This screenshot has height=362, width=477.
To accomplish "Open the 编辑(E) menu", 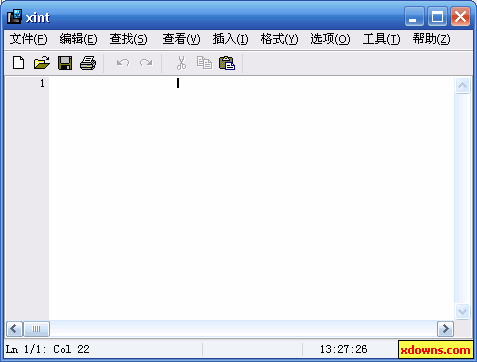I will coord(78,39).
